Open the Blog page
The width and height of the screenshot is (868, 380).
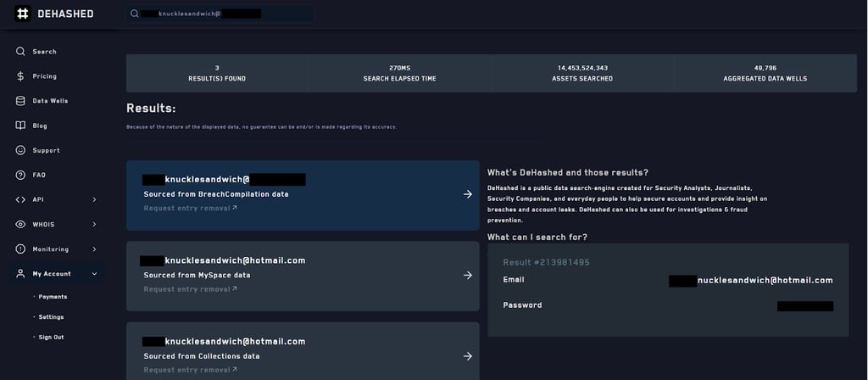click(x=40, y=126)
